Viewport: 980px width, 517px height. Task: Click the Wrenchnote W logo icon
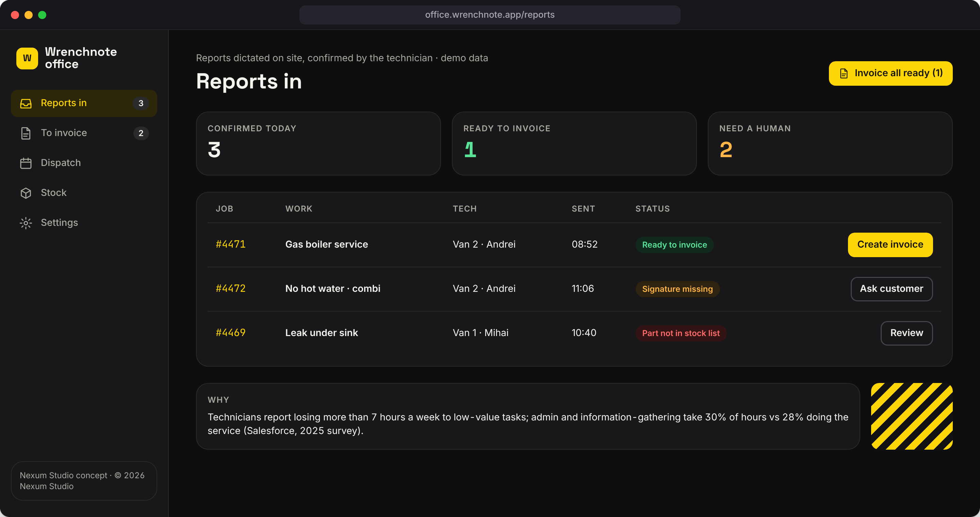click(27, 58)
